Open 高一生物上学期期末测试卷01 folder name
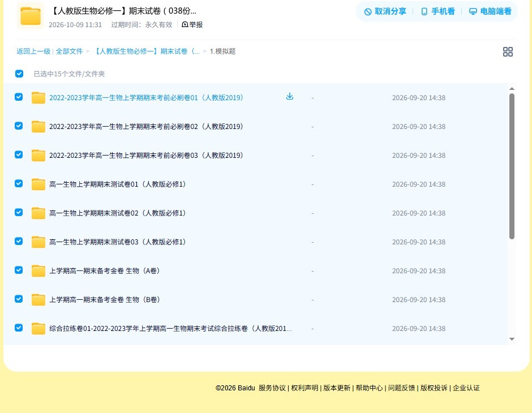This screenshot has height=413, width=532. click(x=118, y=184)
